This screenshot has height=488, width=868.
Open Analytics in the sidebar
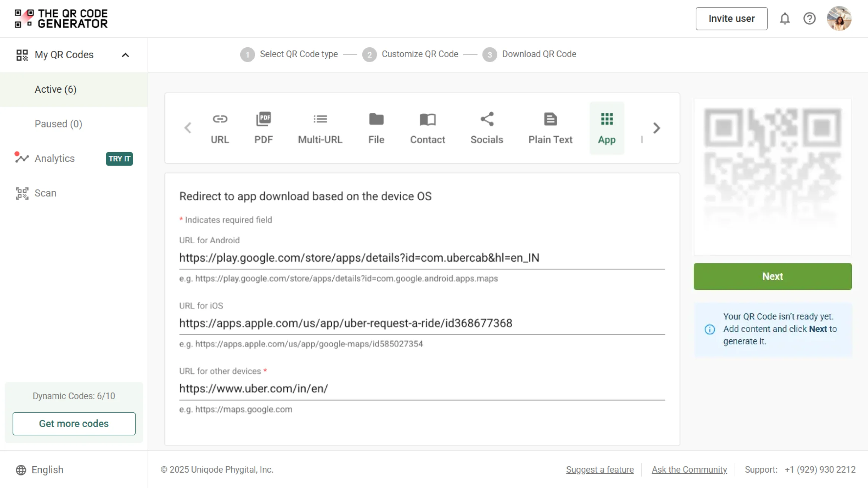[x=54, y=158]
